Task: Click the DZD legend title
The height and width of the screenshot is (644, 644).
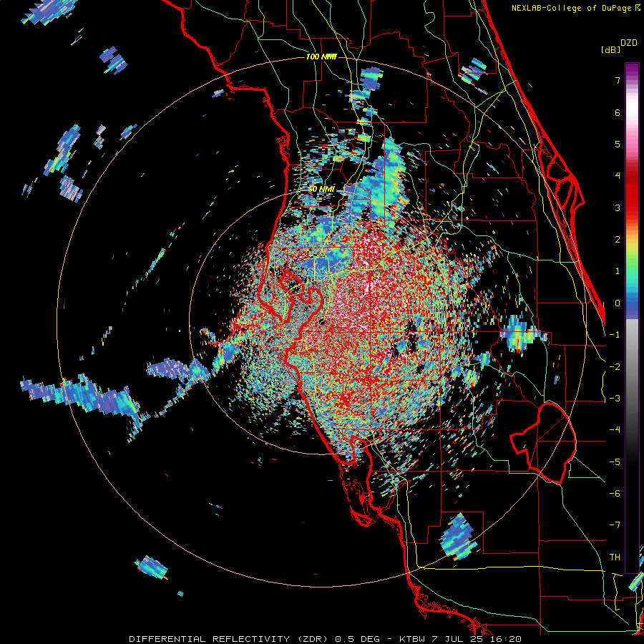Action: coord(629,43)
